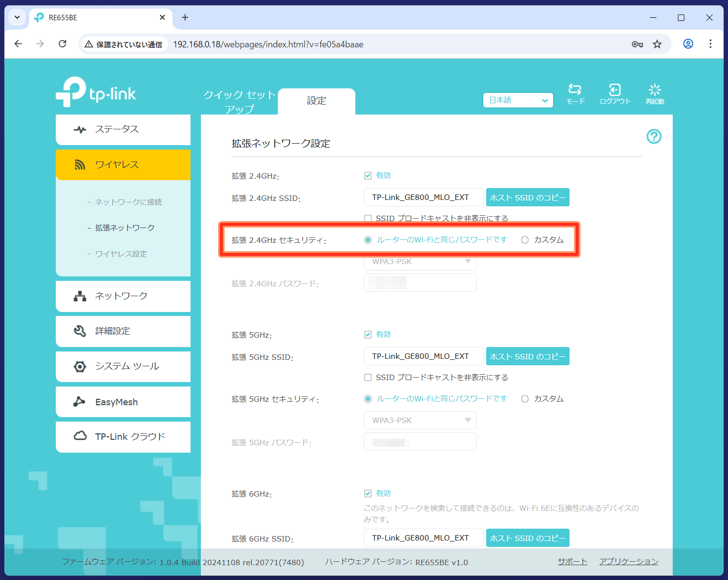Image resolution: width=728 pixels, height=580 pixels.
Task: Click the 拡張 2.4GHz パスワード field
Action: point(420,283)
